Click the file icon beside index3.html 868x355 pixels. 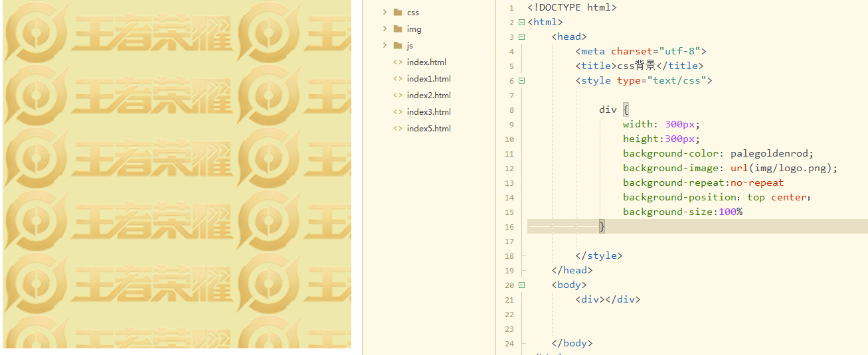coord(398,111)
